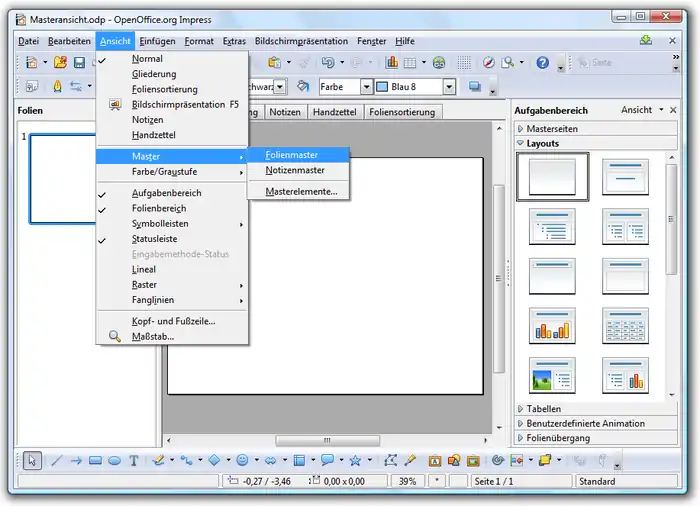700x506 pixels.
Task: Open the Blau 8 color dropdown
Action: pyautogui.click(x=449, y=87)
